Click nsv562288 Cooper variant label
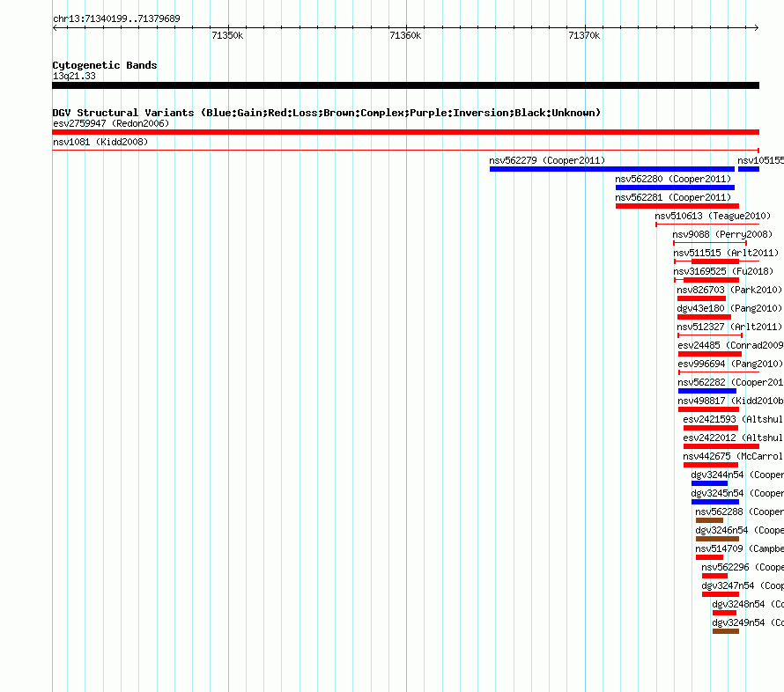Screen dimensions: 784x692 click(739, 512)
